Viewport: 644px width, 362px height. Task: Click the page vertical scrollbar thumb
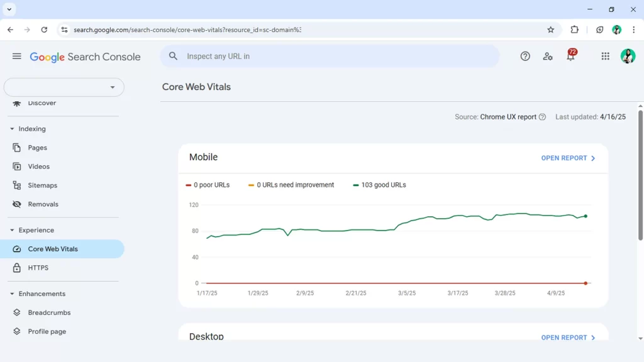click(640, 175)
